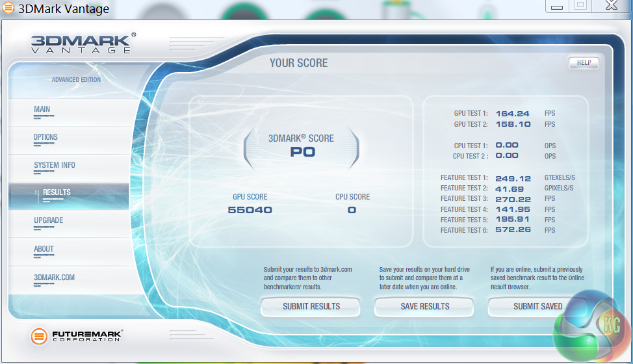This screenshot has width=633, height=364.
Task: Minimize the 3DMark Vantage window
Action: (557, 6)
